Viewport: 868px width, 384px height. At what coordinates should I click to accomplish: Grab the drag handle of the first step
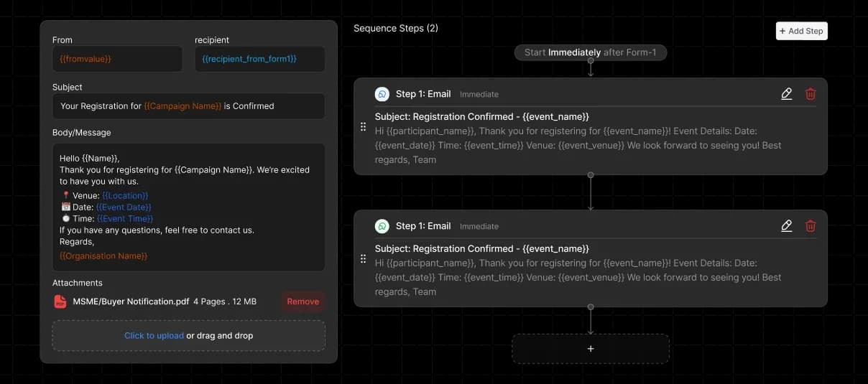364,126
